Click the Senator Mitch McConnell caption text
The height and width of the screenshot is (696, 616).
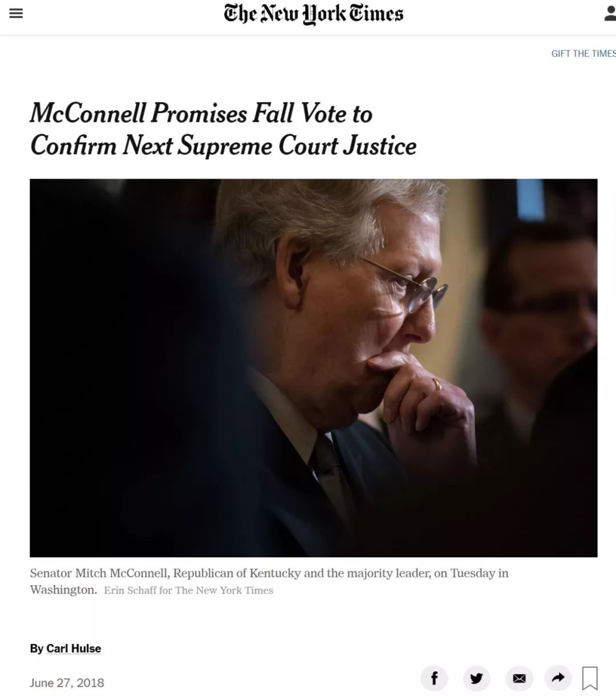coord(269,573)
